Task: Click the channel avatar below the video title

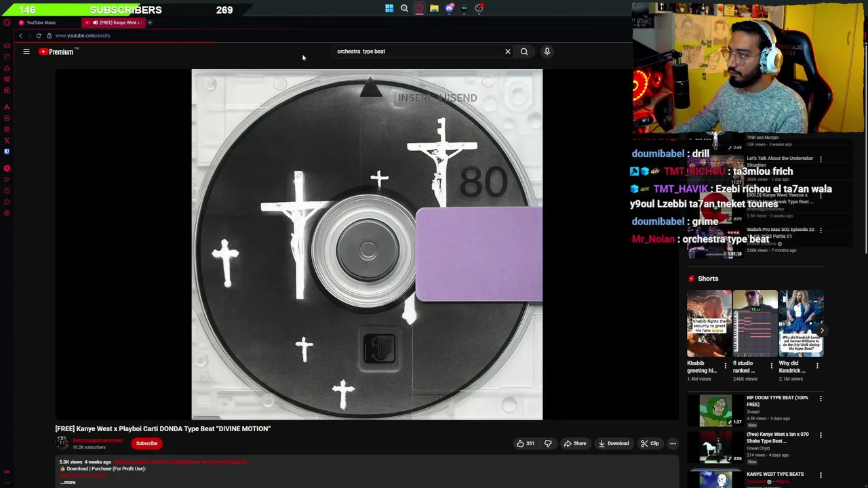Action: point(62,443)
